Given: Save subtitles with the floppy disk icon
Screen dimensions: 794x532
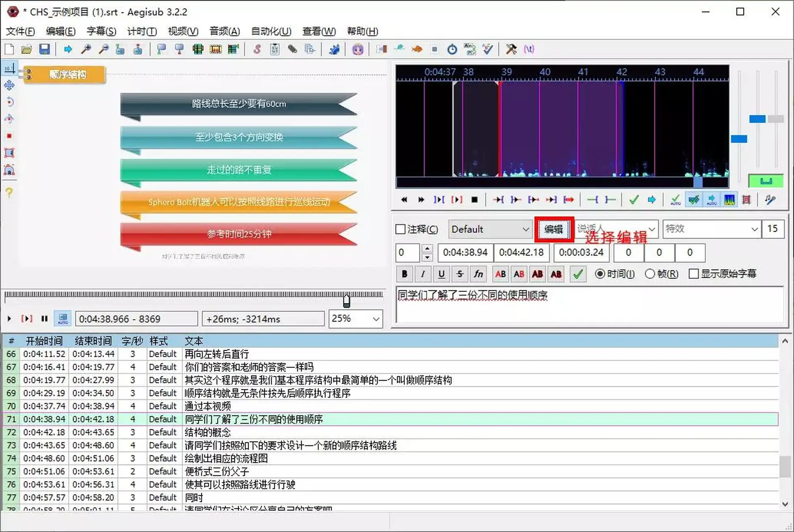Looking at the screenshot, I should 44,50.
